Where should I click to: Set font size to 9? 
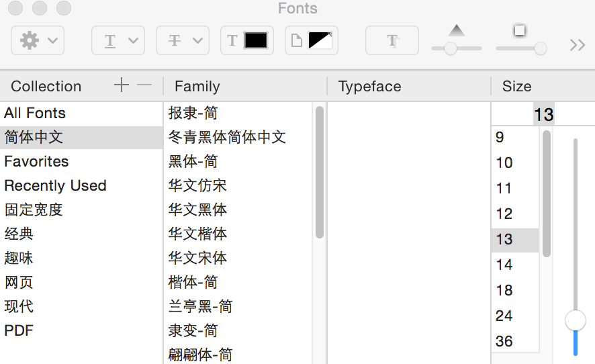click(515, 138)
